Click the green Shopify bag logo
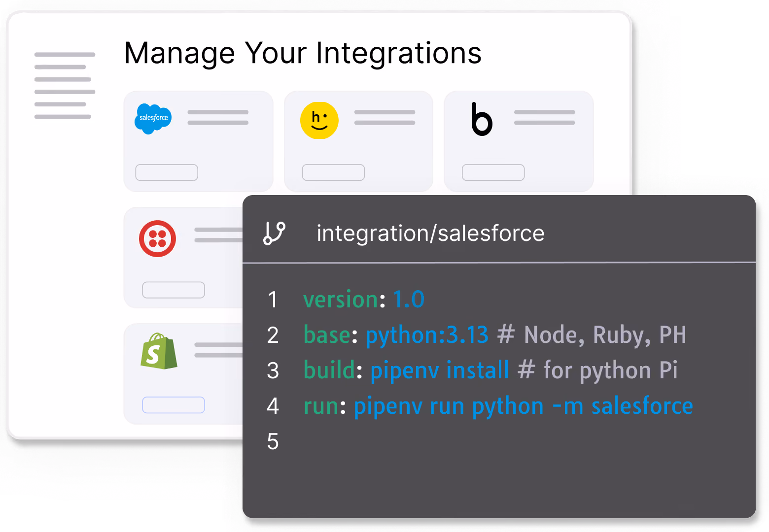The image size is (769, 532). [x=159, y=351]
